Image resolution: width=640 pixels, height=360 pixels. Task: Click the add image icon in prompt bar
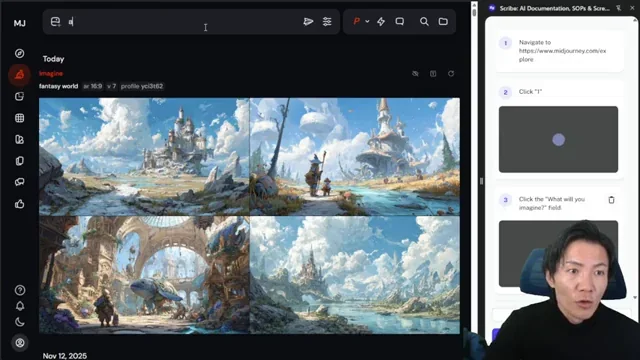point(55,22)
